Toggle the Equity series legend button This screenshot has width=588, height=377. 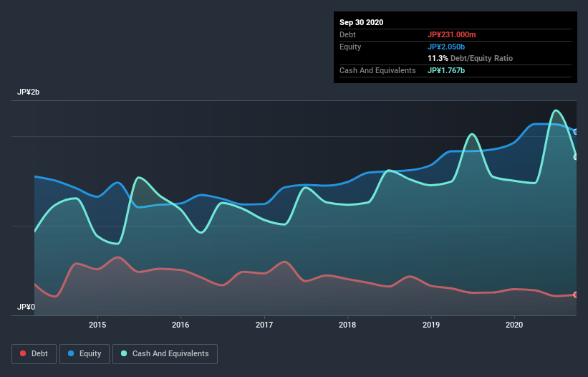click(85, 354)
